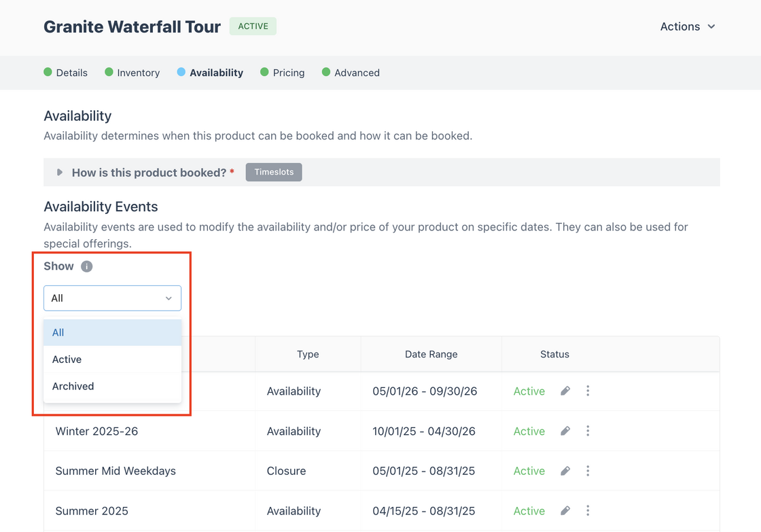Image resolution: width=761 pixels, height=532 pixels.
Task: Open the kebab menu on the first event row
Action: click(x=587, y=391)
